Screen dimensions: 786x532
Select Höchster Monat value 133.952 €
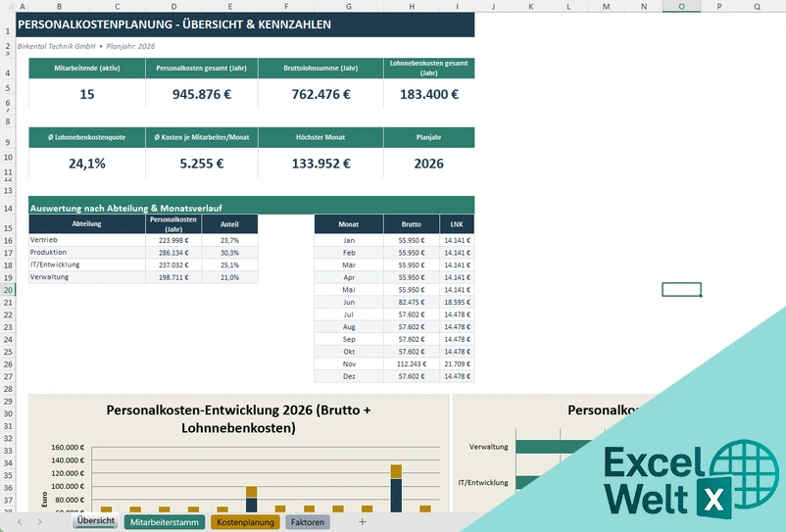click(320, 164)
